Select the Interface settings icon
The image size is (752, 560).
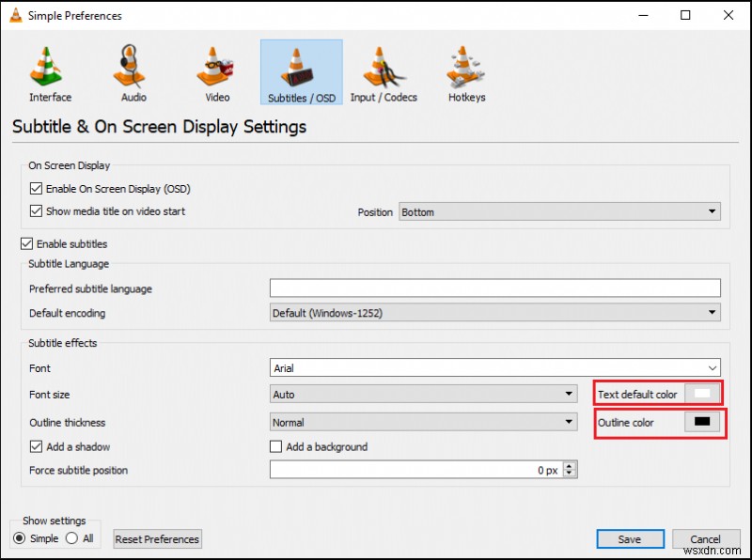click(48, 71)
